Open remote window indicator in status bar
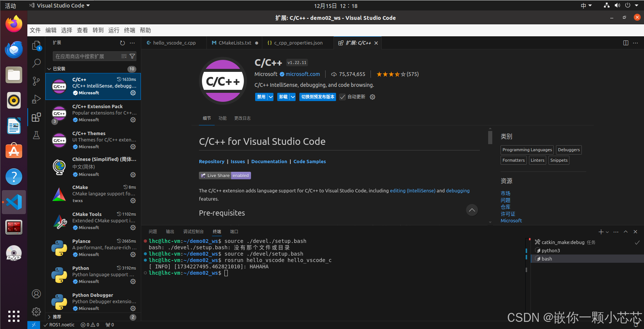 (x=34, y=325)
